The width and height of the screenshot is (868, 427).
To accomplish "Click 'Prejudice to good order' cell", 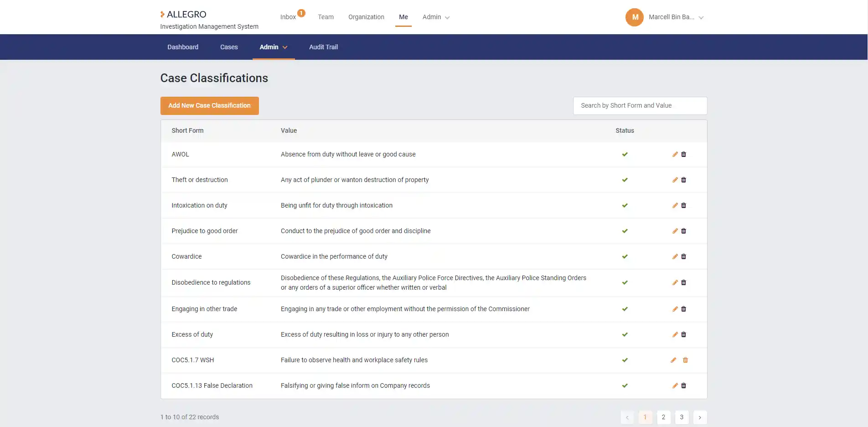I will 205,231.
